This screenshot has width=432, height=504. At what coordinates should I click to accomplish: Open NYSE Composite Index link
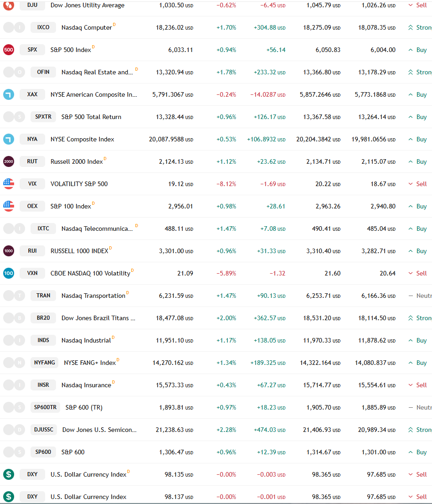pos(82,139)
